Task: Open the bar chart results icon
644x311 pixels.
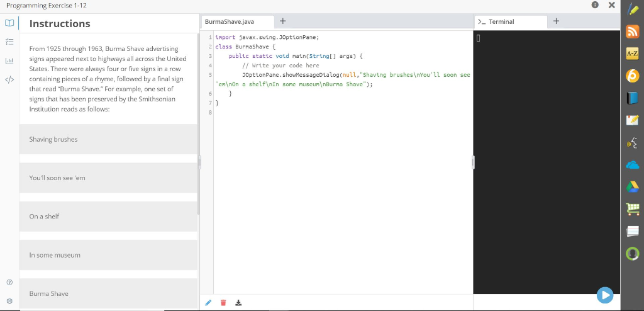Action: (9, 62)
